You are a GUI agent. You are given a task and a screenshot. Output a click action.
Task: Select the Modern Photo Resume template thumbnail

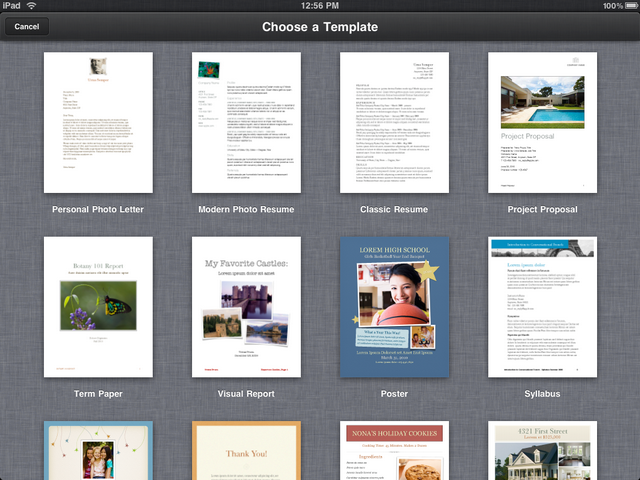tap(247, 122)
